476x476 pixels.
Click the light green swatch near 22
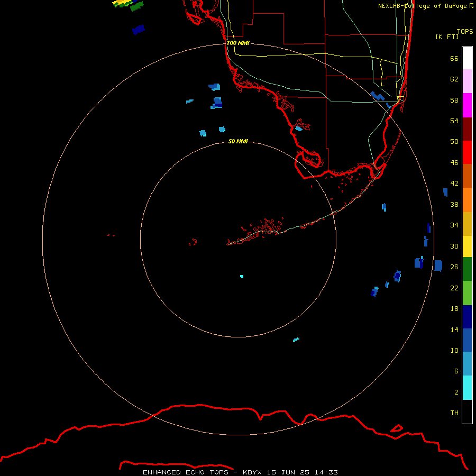pos(467,293)
